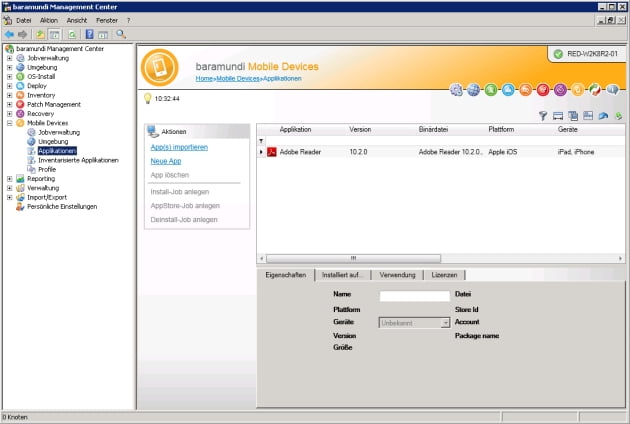Click the Back arrow in the toolbar
Image resolution: width=630 pixels, height=424 pixels.
click(x=9, y=34)
